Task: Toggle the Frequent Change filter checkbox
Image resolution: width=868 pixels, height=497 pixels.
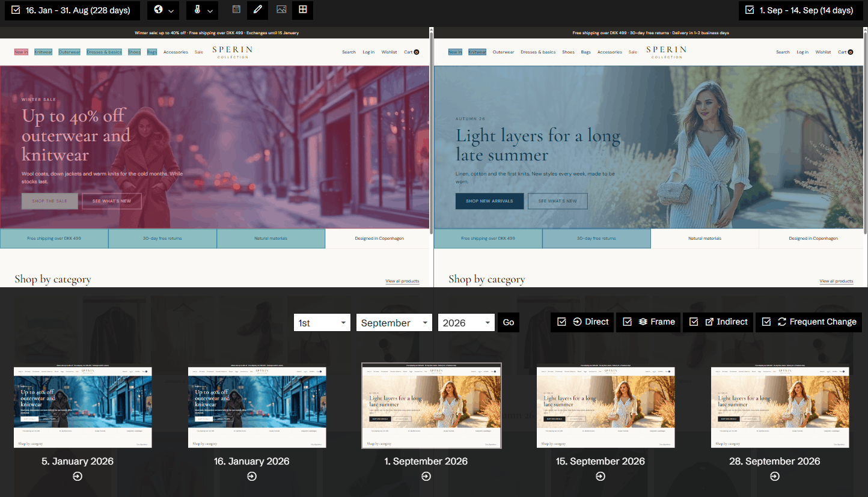Action: [x=766, y=322]
